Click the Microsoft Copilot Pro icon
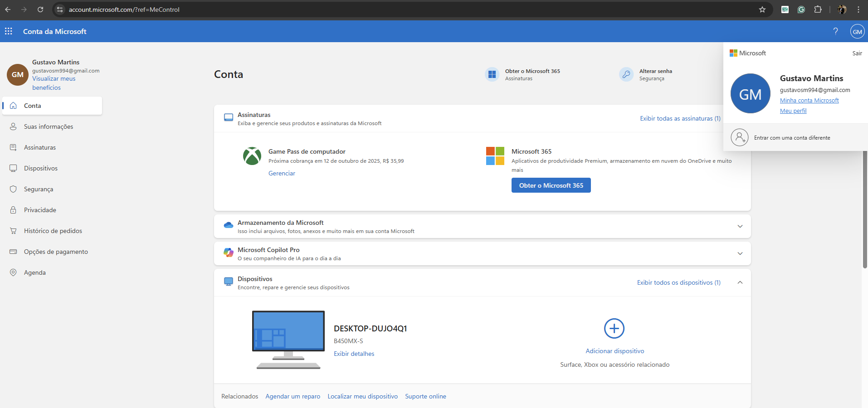Screen dimensions: 868x408 229,253
